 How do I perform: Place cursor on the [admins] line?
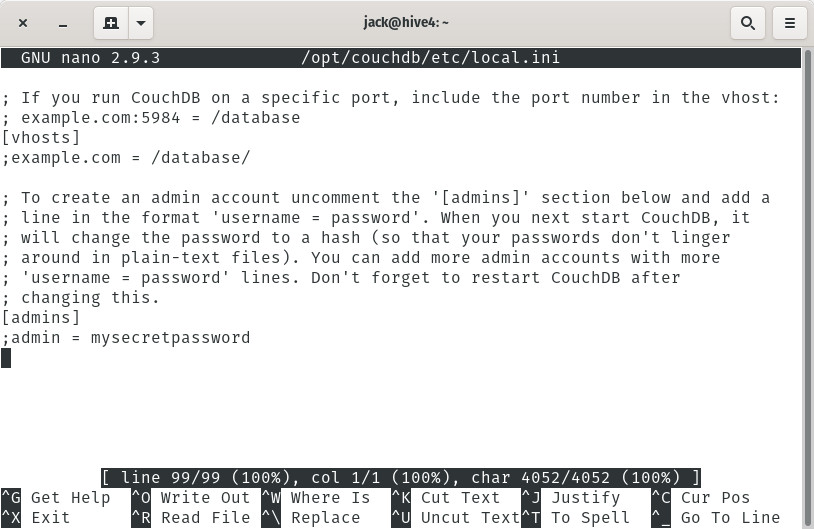point(41,318)
